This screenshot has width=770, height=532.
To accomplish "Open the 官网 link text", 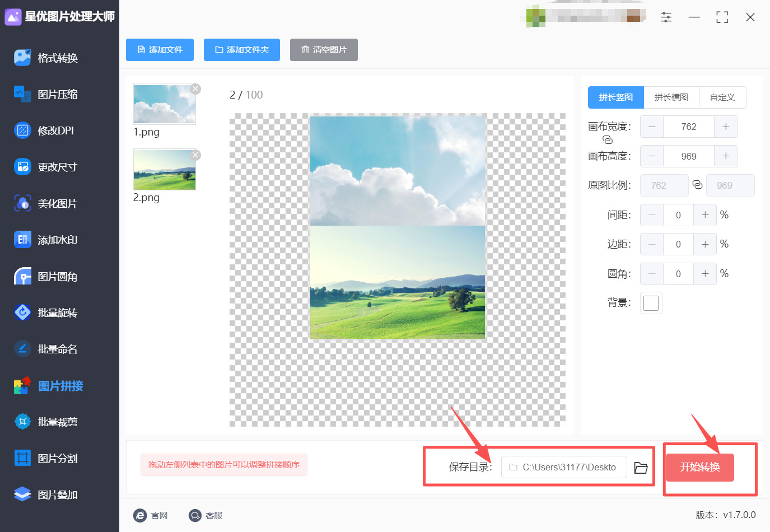I will [x=160, y=516].
